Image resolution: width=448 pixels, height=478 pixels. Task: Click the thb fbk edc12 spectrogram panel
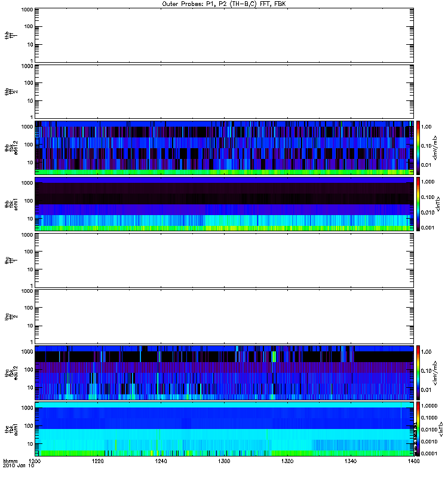[225, 148]
